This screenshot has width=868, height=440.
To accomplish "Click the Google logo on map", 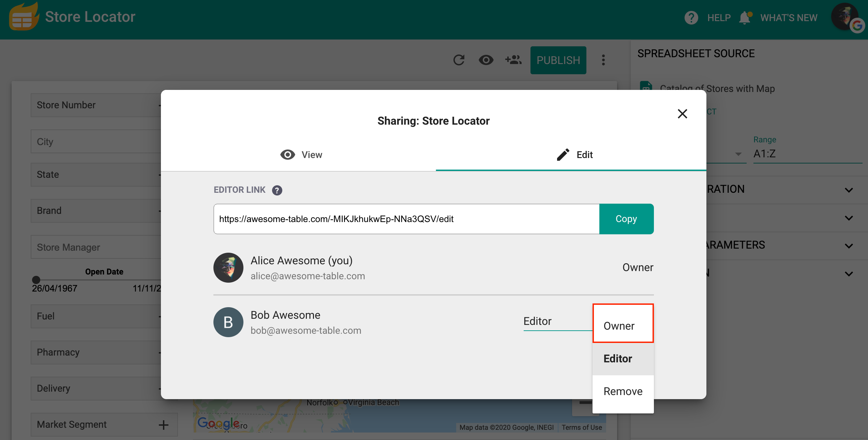I will tap(218, 423).
